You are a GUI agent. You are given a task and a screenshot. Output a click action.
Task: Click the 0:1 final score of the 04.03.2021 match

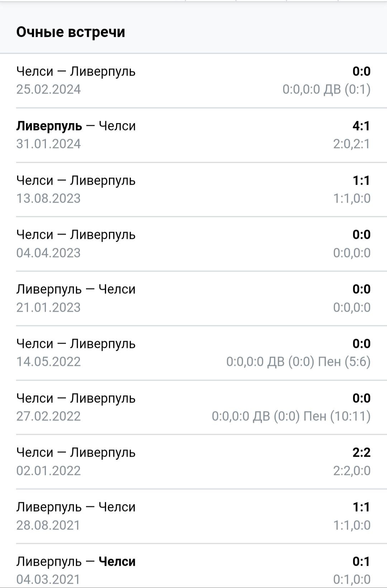[361, 561]
